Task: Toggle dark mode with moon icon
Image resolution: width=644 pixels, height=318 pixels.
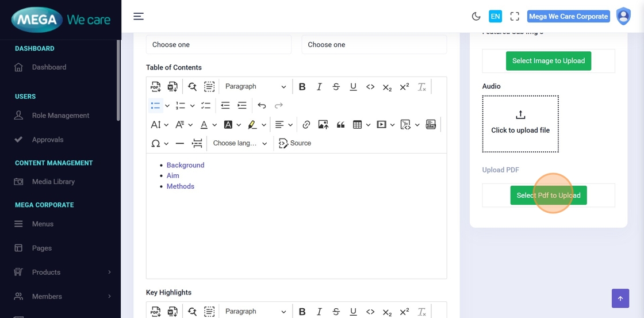Action: pos(476,17)
